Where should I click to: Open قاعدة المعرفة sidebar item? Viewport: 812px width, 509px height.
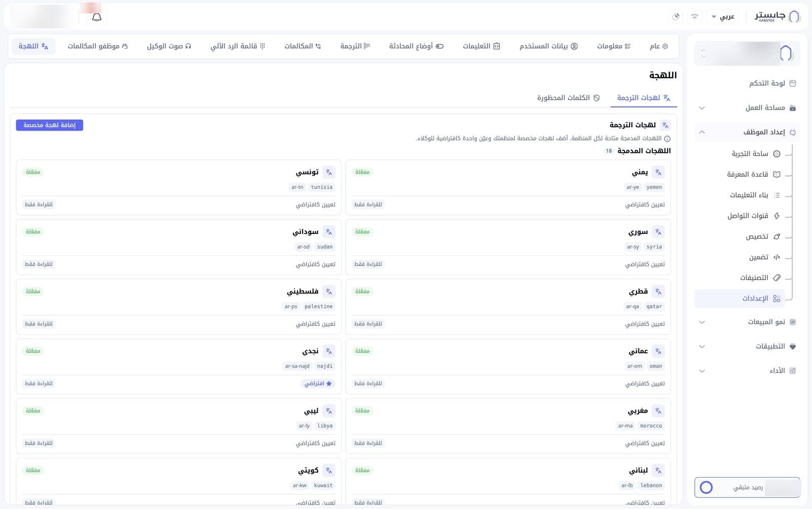tap(754, 175)
